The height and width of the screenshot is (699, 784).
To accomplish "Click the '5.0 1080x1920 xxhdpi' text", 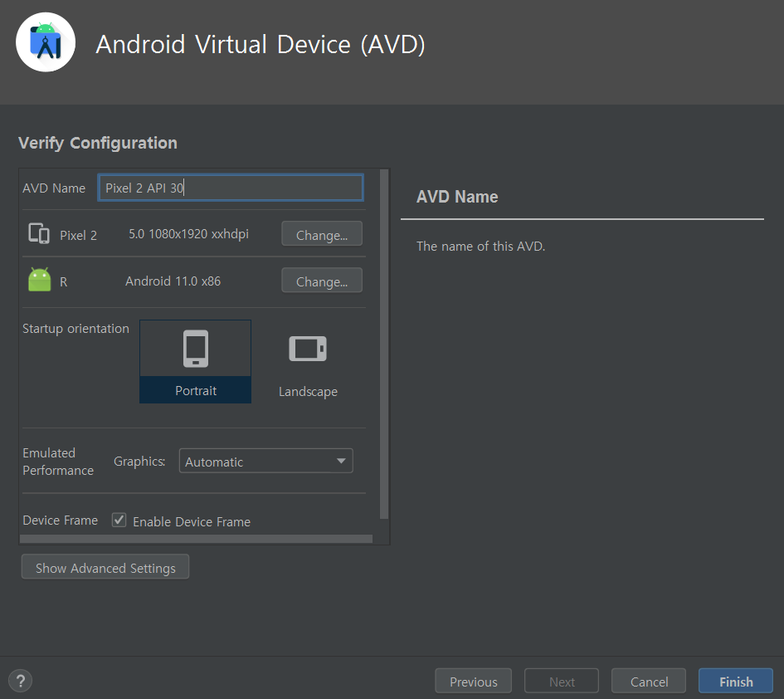I will click(188, 234).
